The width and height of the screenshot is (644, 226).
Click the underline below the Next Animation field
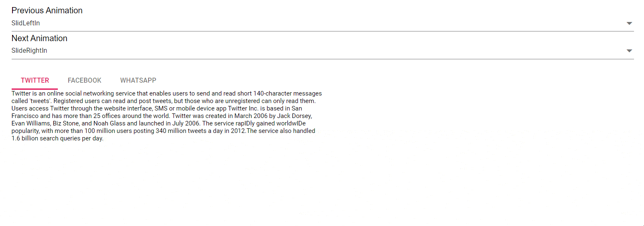pyautogui.click(x=323, y=59)
